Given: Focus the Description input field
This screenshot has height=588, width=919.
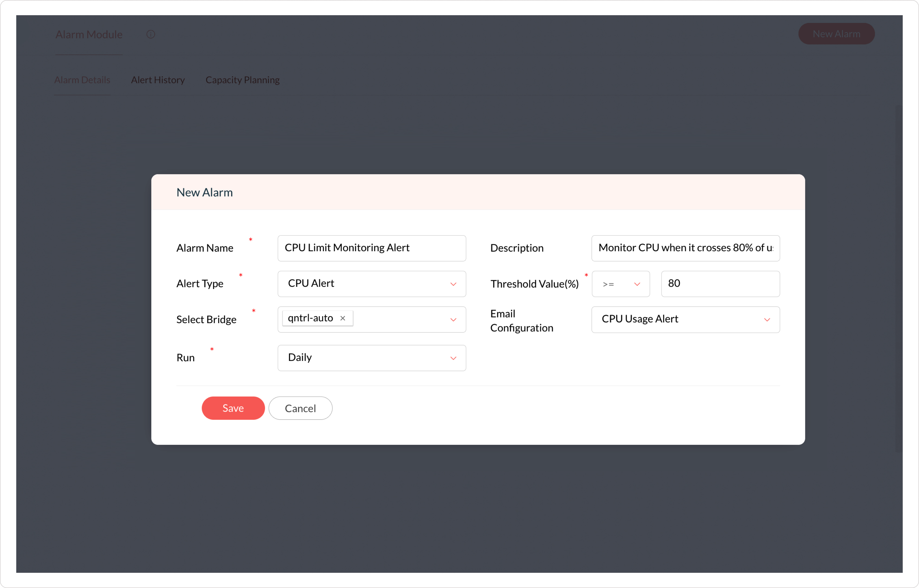Looking at the screenshot, I should pos(685,248).
